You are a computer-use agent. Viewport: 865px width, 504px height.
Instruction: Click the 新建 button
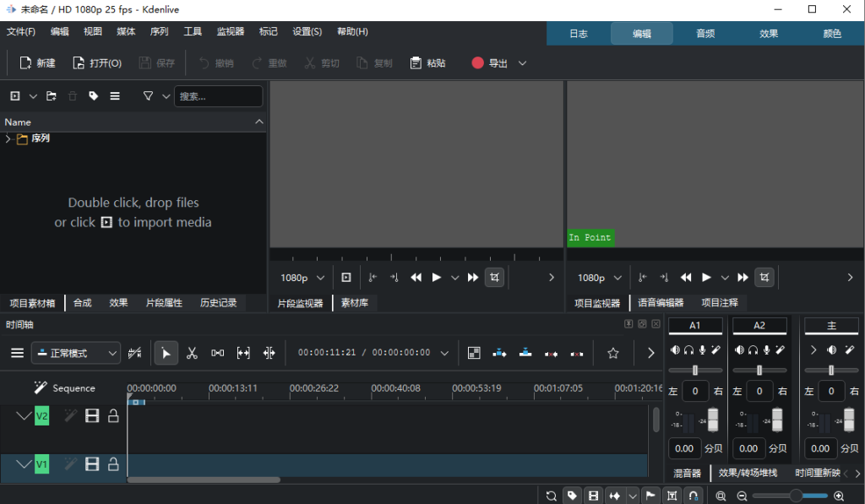click(37, 63)
